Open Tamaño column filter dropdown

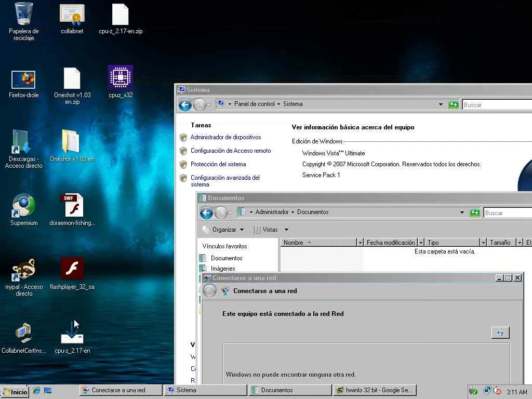click(x=520, y=242)
